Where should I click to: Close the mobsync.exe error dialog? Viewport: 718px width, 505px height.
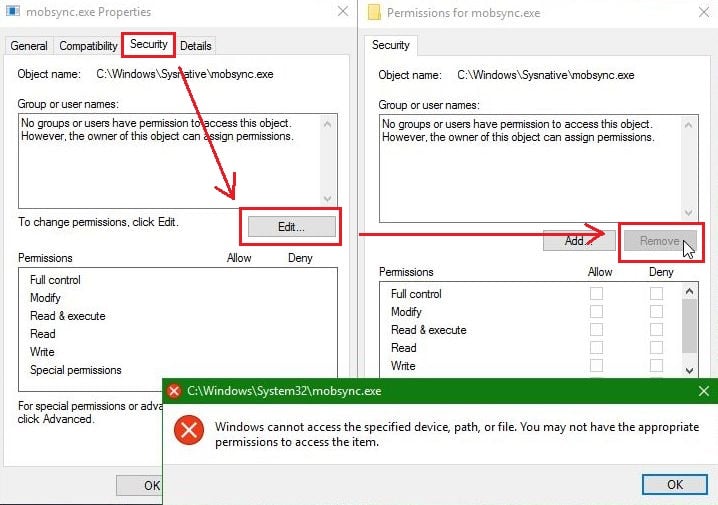pyautogui.click(x=704, y=391)
